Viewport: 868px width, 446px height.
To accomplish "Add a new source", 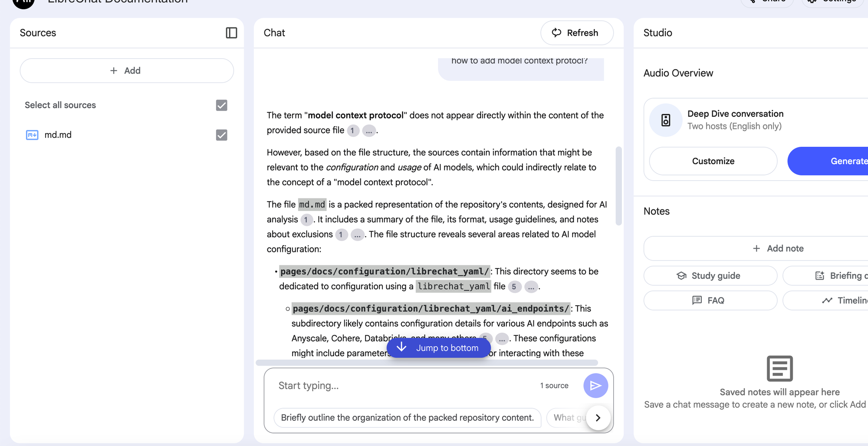I will (x=127, y=70).
